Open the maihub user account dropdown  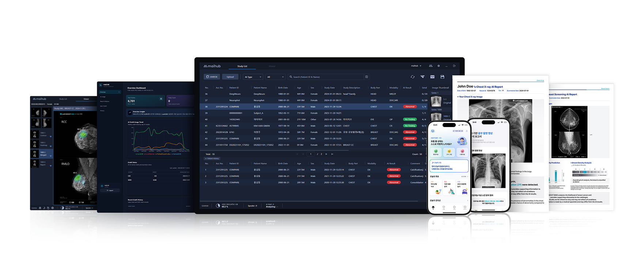(x=416, y=66)
